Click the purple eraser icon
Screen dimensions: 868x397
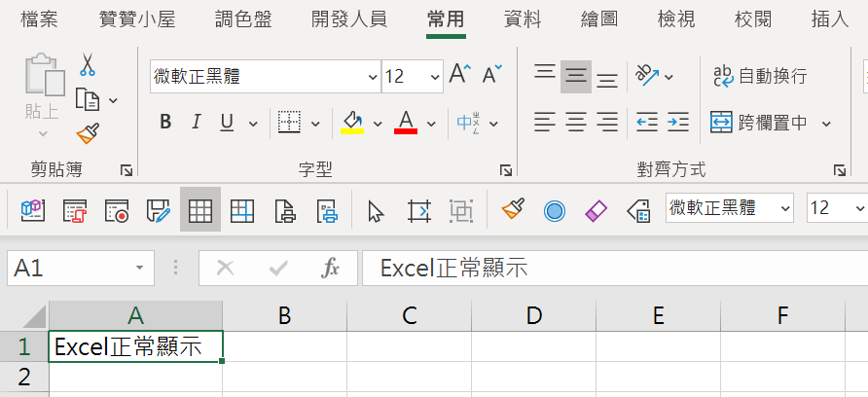(x=597, y=210)
